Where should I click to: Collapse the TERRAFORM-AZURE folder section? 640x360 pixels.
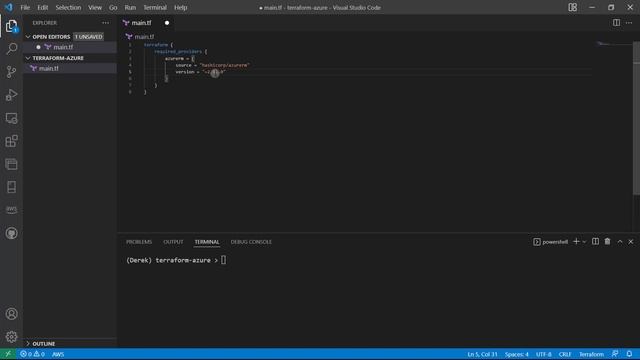tap(28, 58)
